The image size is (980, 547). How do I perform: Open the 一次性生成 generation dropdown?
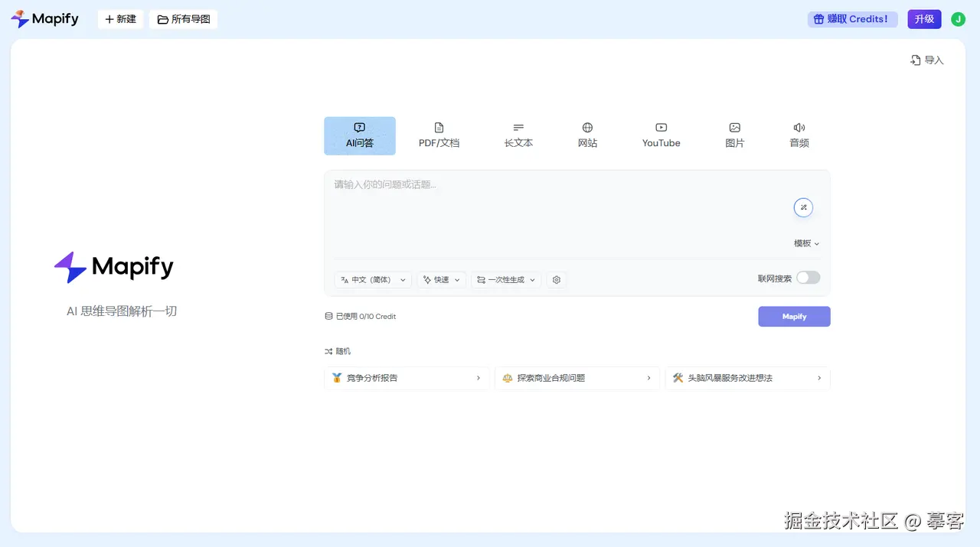506,280
